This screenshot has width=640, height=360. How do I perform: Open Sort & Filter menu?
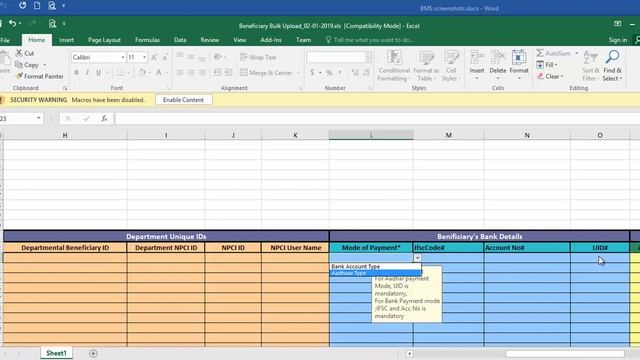590,65
